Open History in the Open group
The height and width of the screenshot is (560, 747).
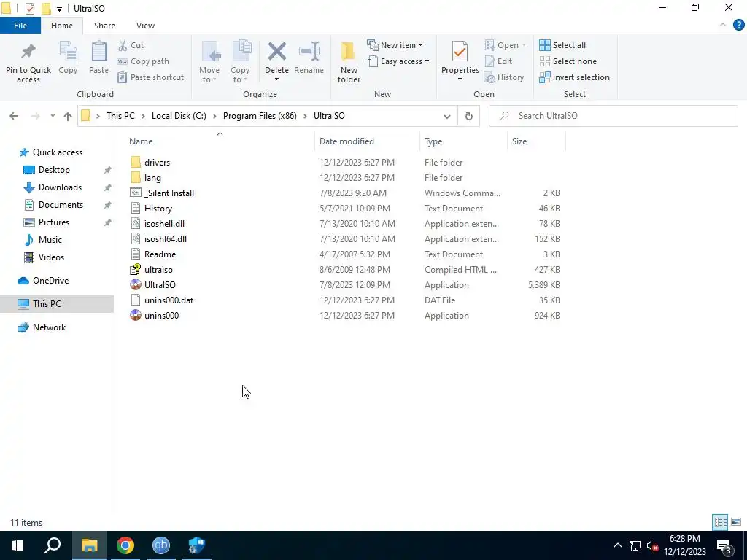504,77
